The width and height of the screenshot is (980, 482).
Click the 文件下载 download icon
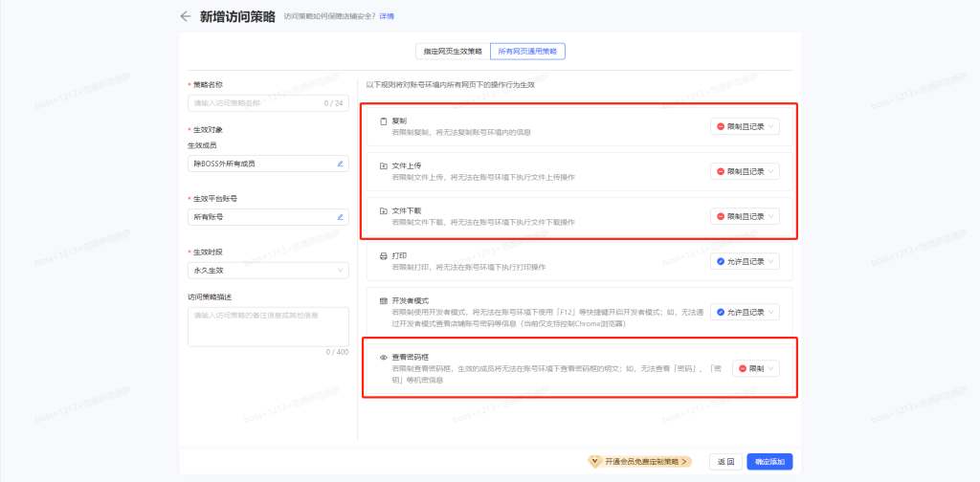(384, 210)
